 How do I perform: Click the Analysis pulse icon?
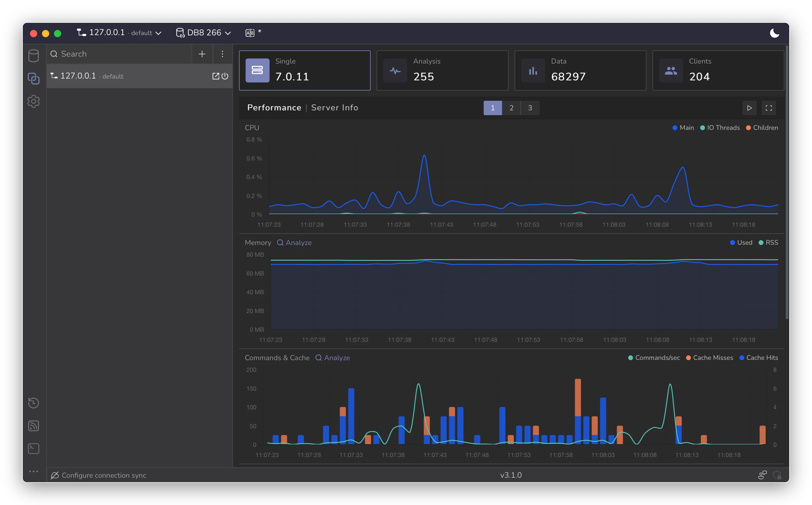click(x=395, y=70)
